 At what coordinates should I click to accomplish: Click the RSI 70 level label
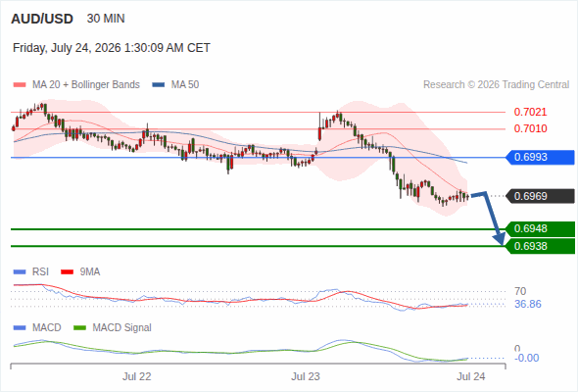520,291
